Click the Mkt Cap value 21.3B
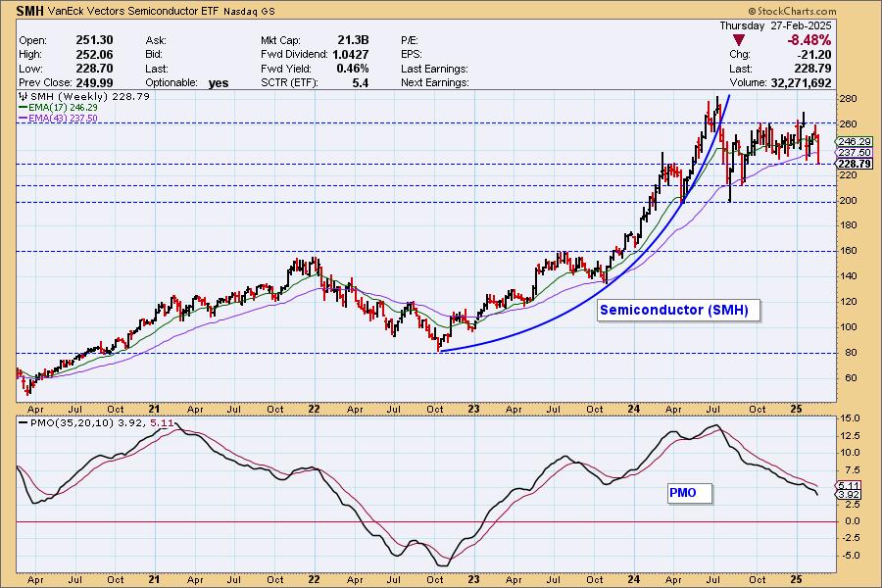Screen dimensions: 882x588 (x=353, y=40)
